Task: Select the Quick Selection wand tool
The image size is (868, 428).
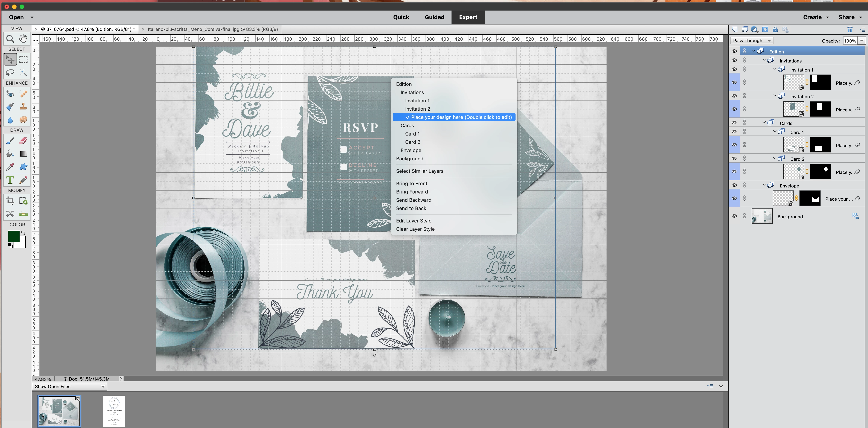Action: (x=23, y=72)
